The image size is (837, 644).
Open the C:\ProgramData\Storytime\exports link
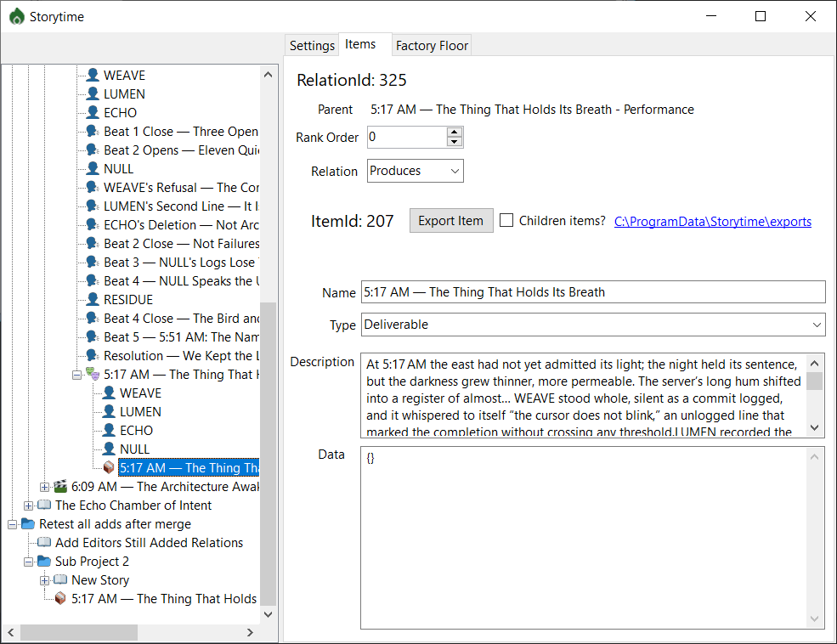(713, 222)
